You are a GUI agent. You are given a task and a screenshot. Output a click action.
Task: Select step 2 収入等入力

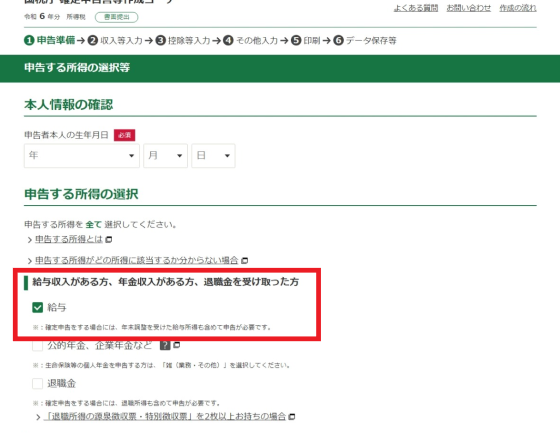point(115,40)
